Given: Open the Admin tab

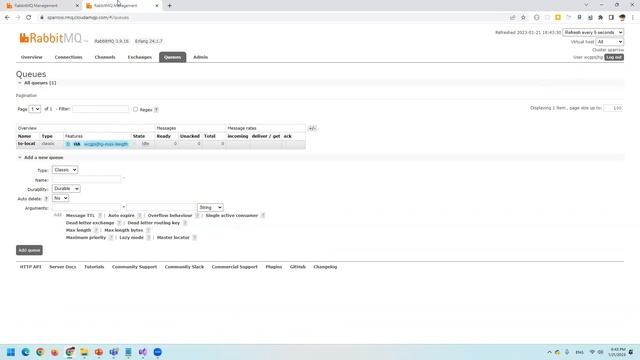Looking at the screenshot, I should [200, 57].
